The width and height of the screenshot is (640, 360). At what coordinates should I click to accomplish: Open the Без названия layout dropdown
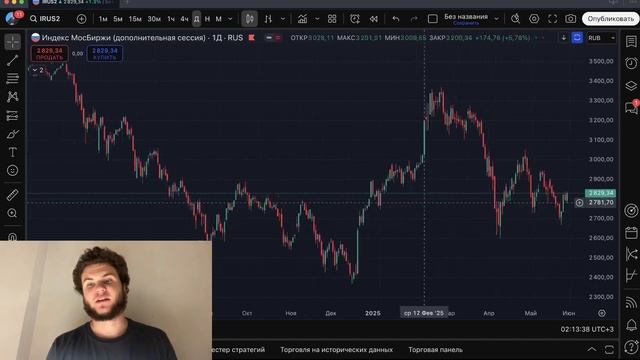click(x=496, y=19)
